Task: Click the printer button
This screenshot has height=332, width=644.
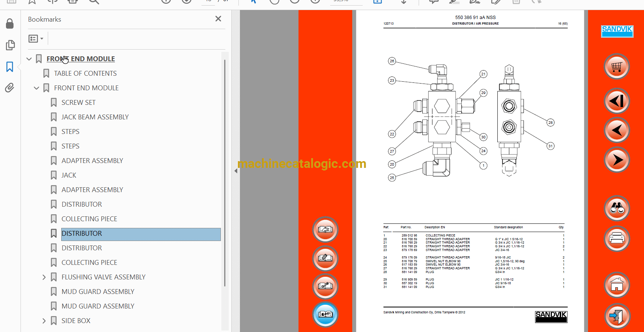Action: pos(617,239)
